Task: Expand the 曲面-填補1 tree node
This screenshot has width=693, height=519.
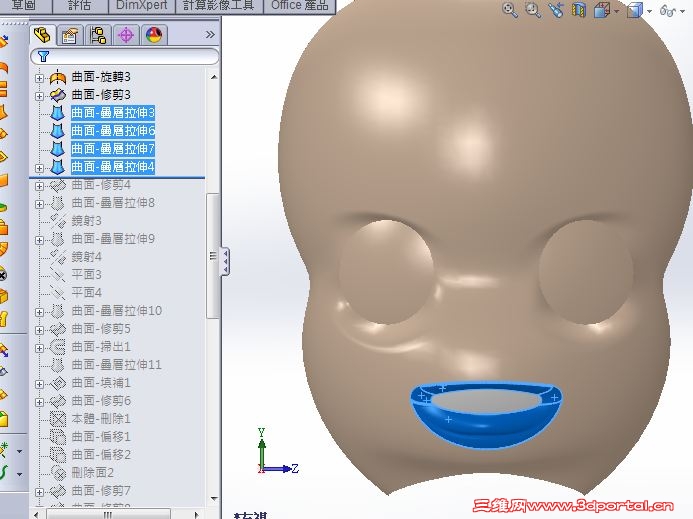Action: 39,384
